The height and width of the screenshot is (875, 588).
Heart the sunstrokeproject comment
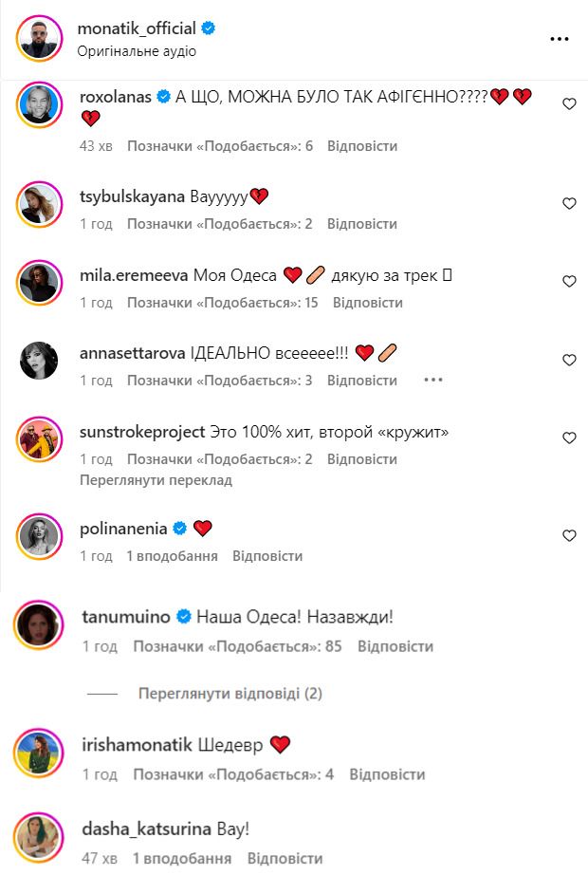(x=569, y=438)
